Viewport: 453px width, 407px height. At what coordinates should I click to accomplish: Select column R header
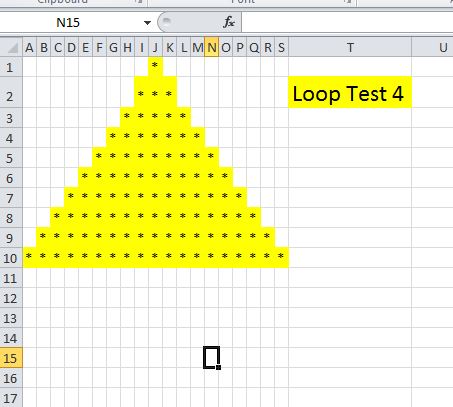267,48
